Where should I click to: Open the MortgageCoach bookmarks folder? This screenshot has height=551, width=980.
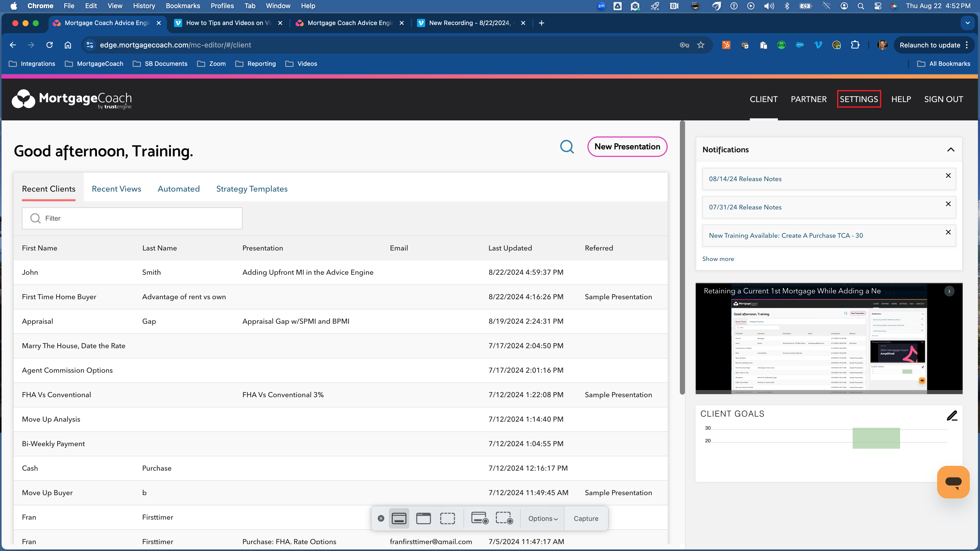click(94, 64)
